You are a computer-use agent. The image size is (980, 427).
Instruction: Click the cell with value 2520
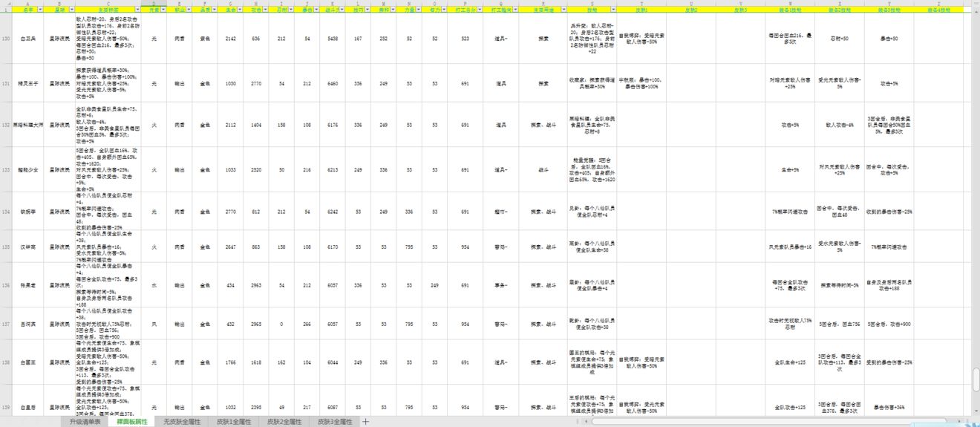point(256,170)
